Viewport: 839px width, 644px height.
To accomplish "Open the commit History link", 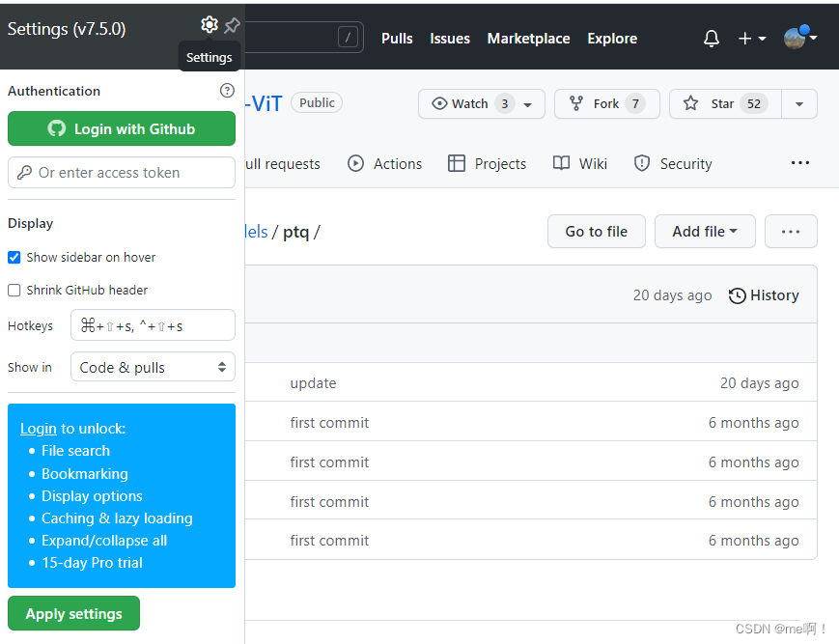I will (764, 295).
